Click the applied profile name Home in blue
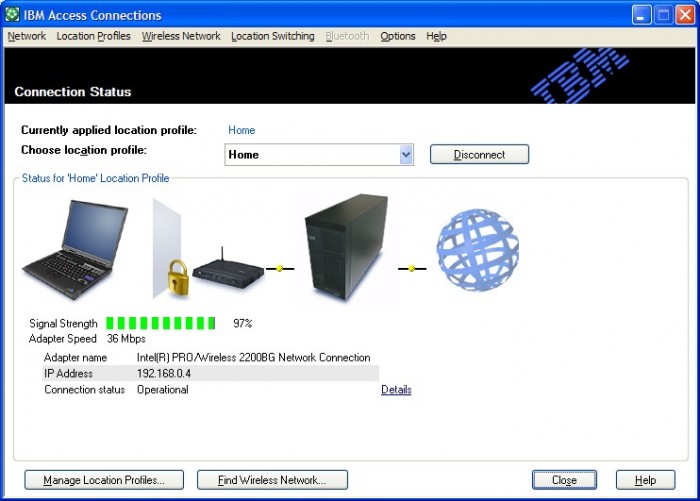 (x=242, y=130)
